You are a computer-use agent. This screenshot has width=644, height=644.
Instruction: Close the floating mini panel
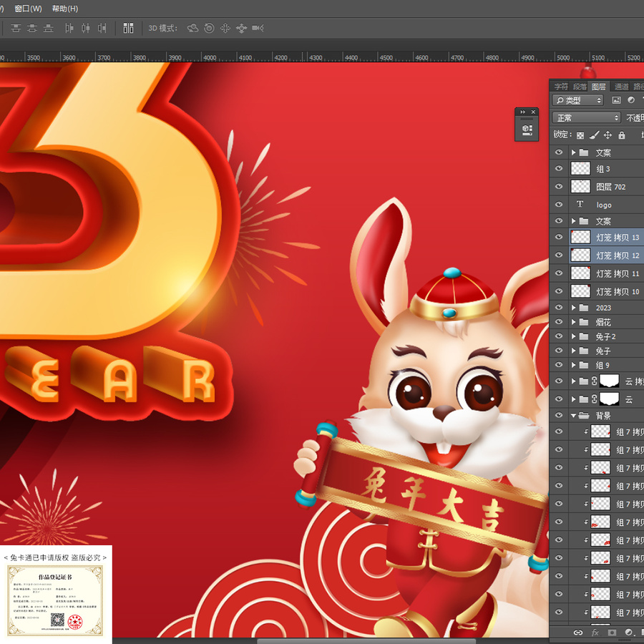pos(533,112)
